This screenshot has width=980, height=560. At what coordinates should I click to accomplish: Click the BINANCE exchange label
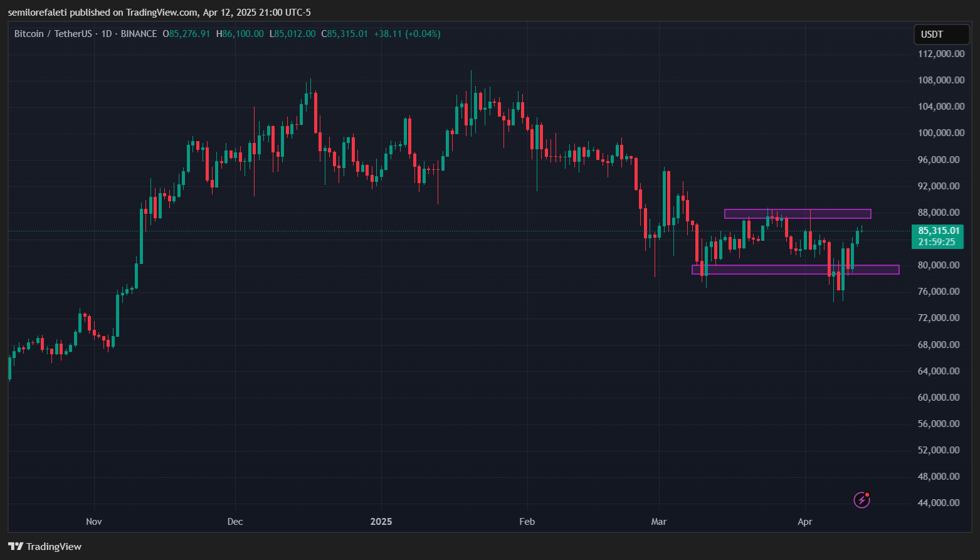[x=139, y=34]
